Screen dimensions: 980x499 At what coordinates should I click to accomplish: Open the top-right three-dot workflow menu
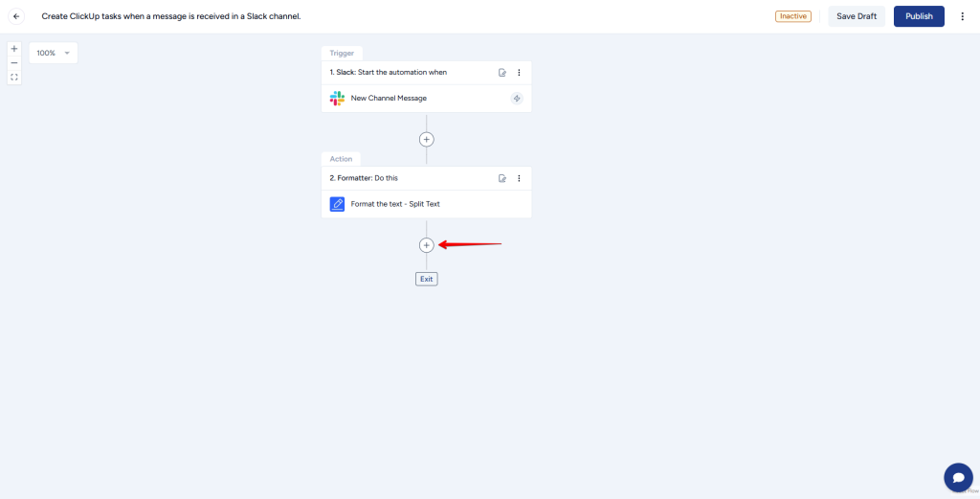(963, 16)
